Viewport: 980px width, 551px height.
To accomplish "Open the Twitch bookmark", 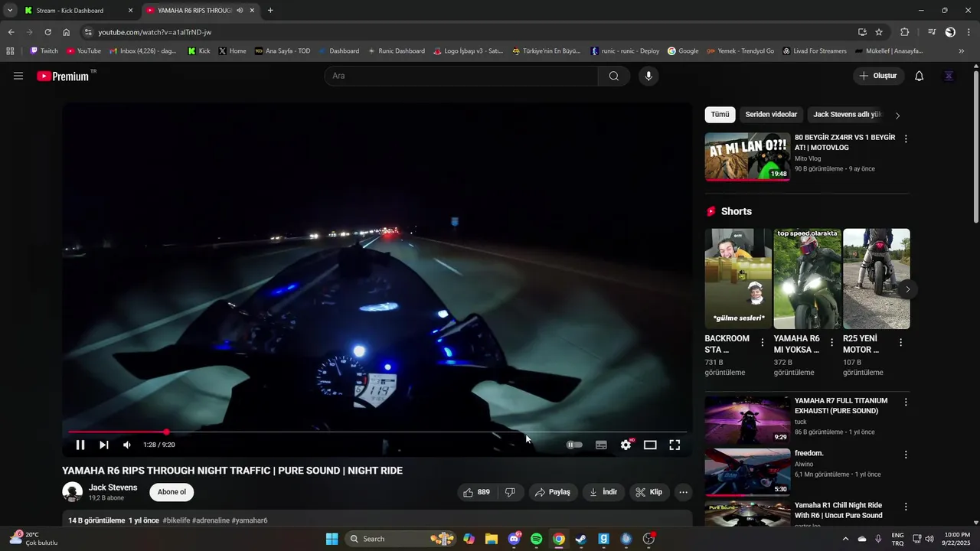I will point(44,51).
